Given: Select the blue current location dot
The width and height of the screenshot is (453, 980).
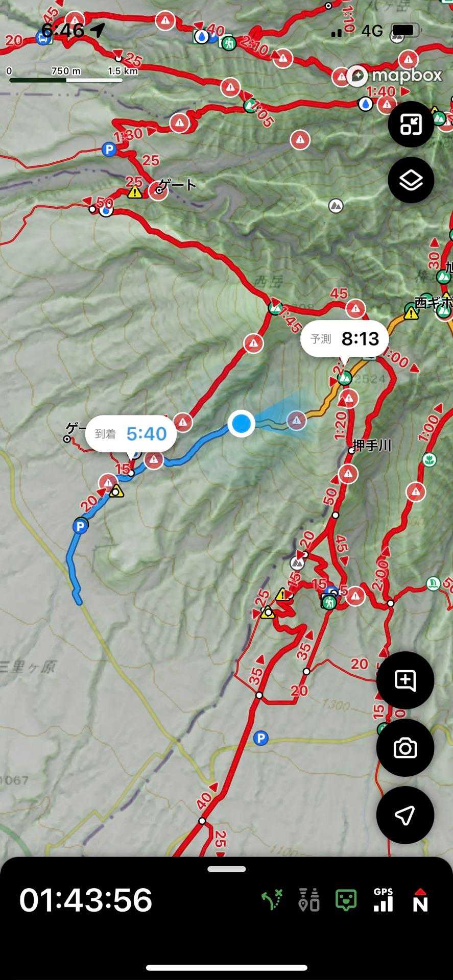Looking at the screenshot, I should click(x=241, y=423).
